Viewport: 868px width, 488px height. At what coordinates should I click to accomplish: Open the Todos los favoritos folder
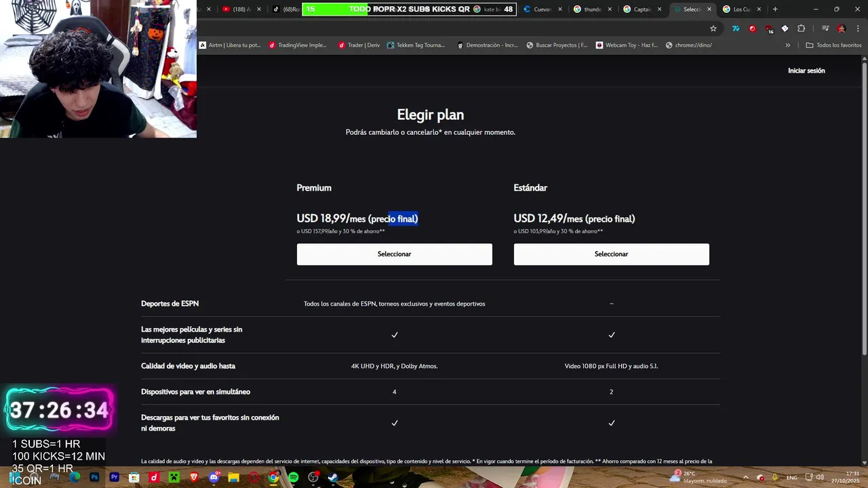click(833, 45)
